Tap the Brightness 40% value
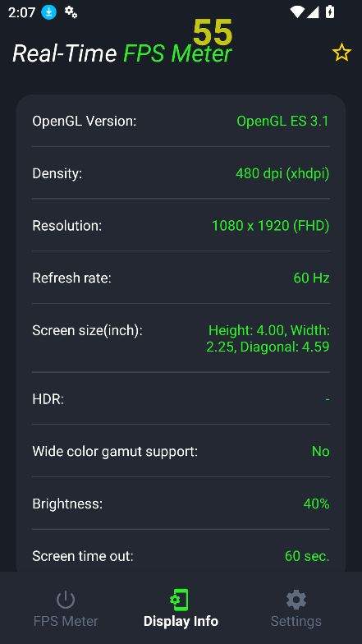 tap(317, 504)
